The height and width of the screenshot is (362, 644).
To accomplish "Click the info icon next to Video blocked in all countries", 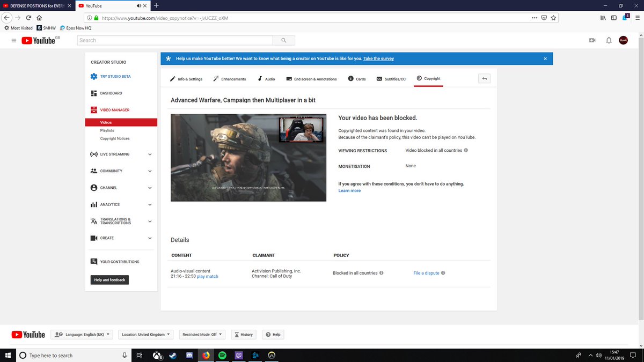I will (466, 150).
